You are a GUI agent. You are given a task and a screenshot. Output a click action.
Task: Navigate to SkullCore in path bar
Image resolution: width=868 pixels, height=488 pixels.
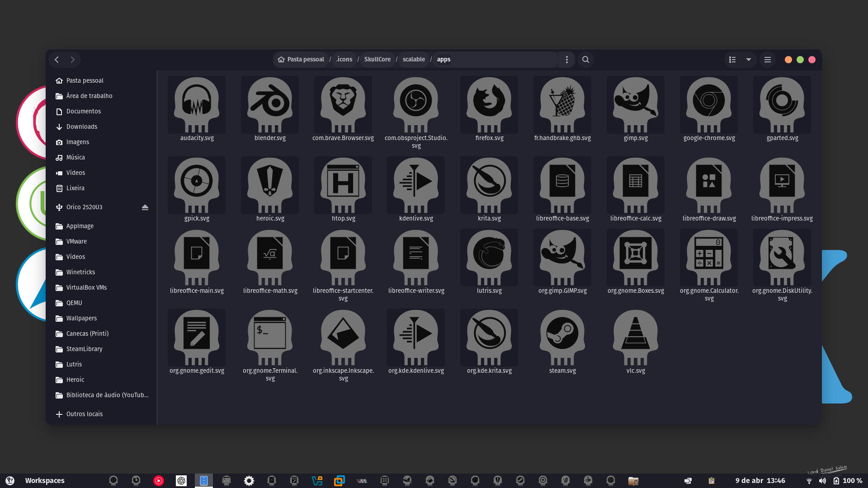(377, 60)
